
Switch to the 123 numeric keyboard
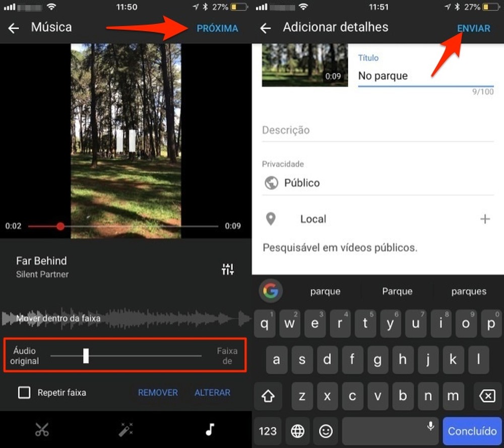point(268,431)
